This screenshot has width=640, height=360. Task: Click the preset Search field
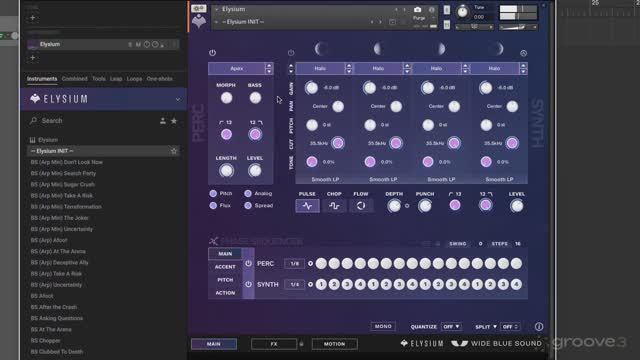click(x=98, y=120)
